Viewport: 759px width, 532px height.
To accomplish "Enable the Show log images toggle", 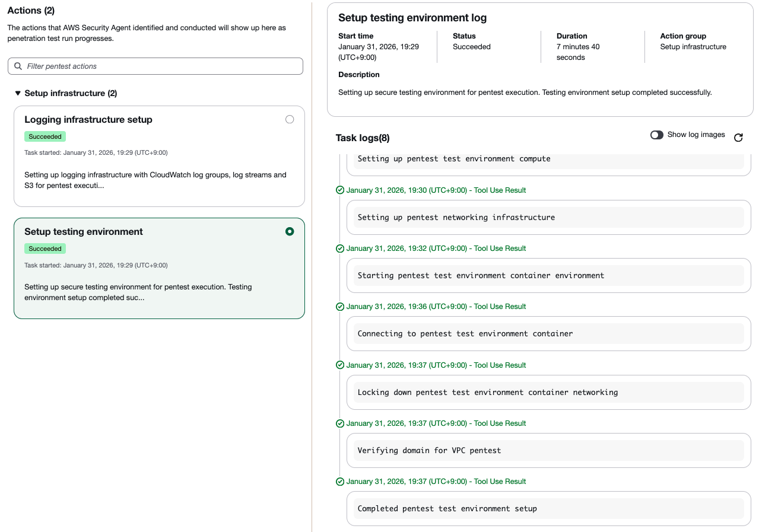I will (656, 135).
